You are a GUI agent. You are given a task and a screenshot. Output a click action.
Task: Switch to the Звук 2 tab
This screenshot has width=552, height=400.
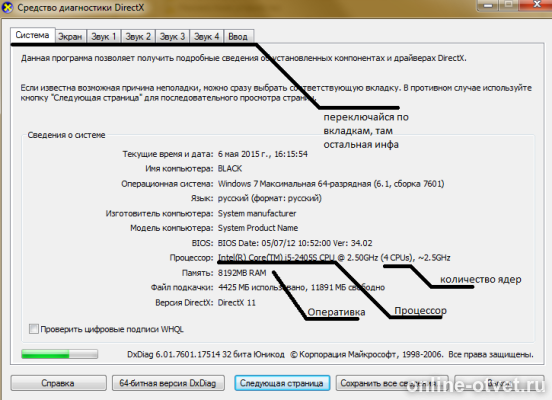coord(138,37)
